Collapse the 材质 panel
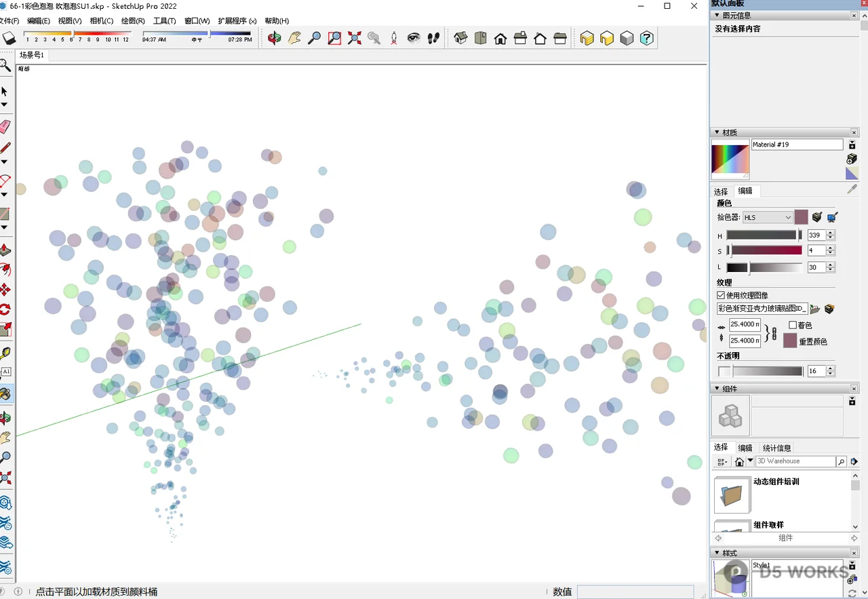868x599 pixels. [717, 132]
